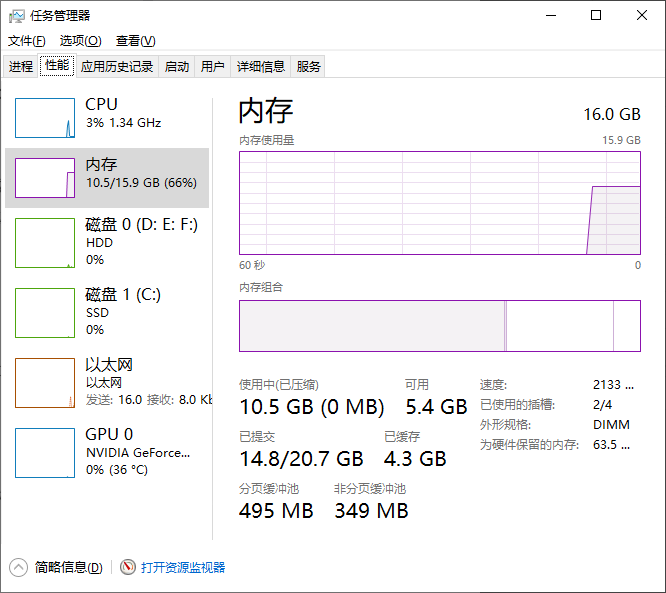Open the 打开资源监视器 link
Screen dimensions: 666x593
click(183, 567)
